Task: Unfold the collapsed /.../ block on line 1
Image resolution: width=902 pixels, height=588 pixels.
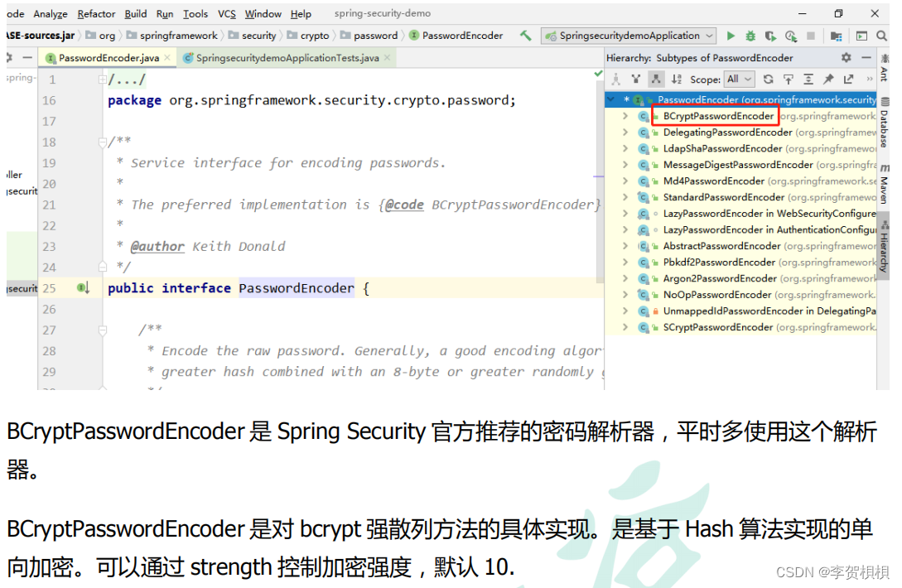Action: 102,80
